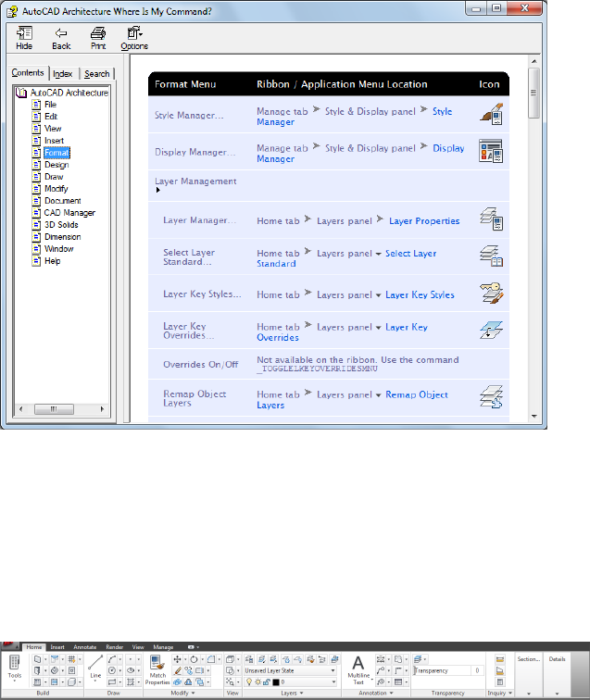590x700 pixels.
Task: Switch to the Search tab
Action: tap(96, 74)
